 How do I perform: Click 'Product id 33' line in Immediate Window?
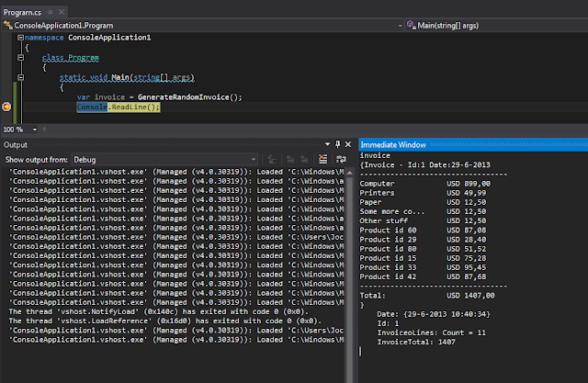pos(423,267)
